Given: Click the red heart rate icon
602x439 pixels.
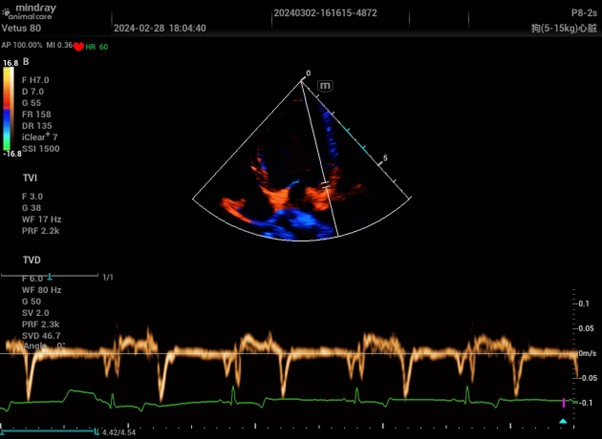Looking at the screenshot, I should click(x=78, y=46).
